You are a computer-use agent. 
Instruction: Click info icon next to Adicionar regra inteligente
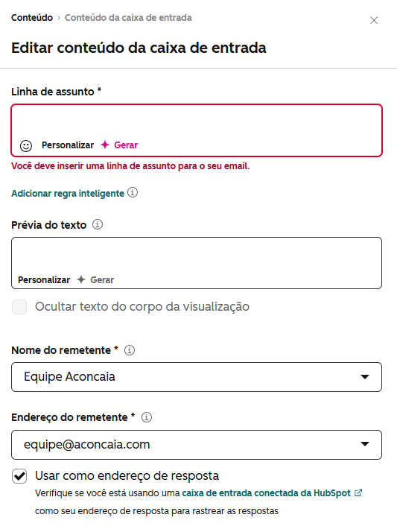tap(133, 193)
